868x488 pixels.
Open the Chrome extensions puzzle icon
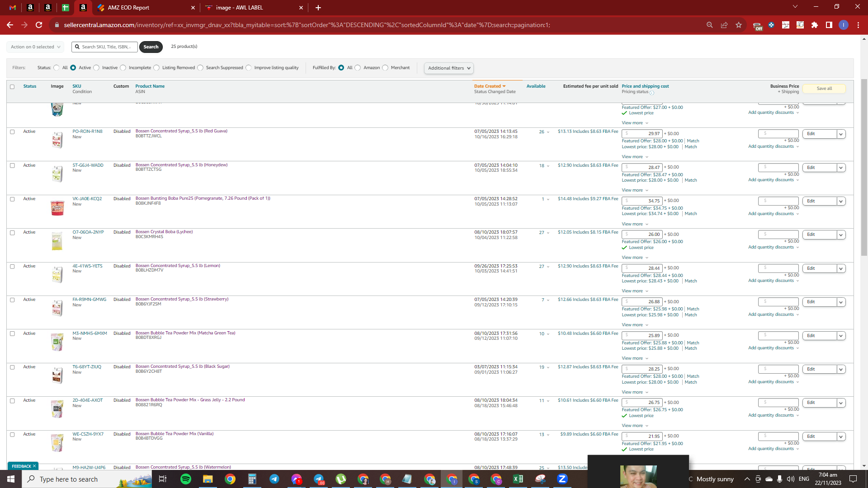point(815,25)
